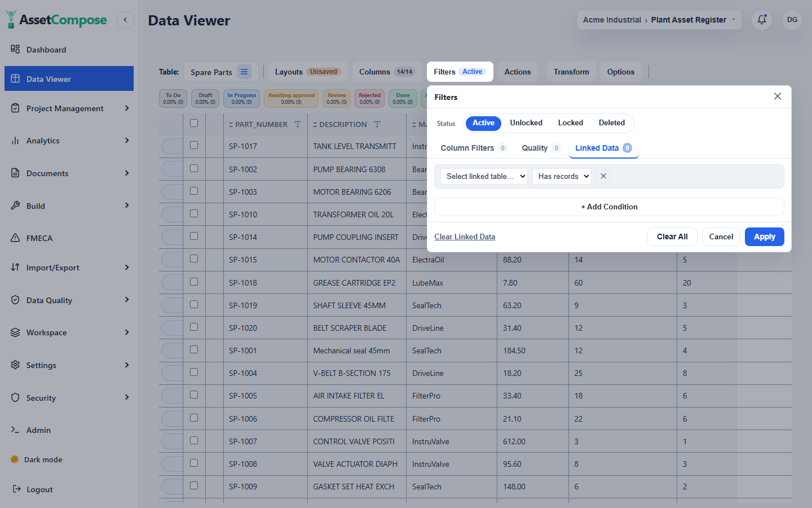The width and height of the screenshot is (812, 508).
Task: Open the notifications bell
Action: (x=762, y=20)
